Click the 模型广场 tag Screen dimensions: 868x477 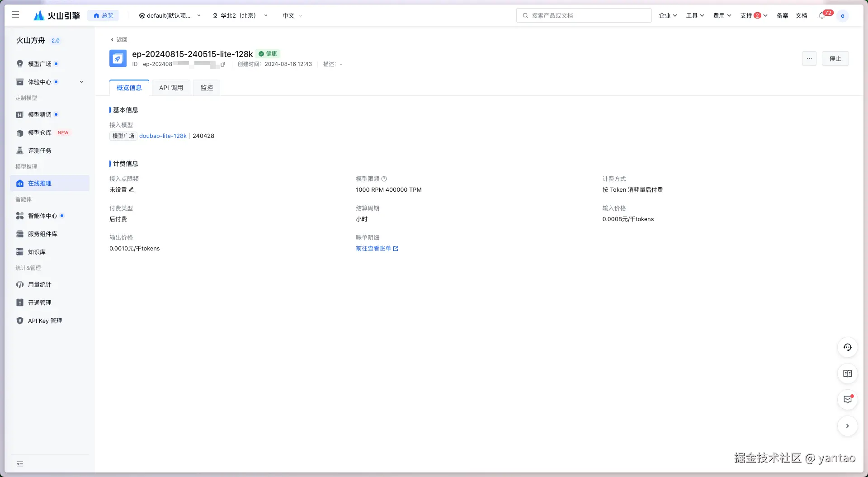pos(123,136)
